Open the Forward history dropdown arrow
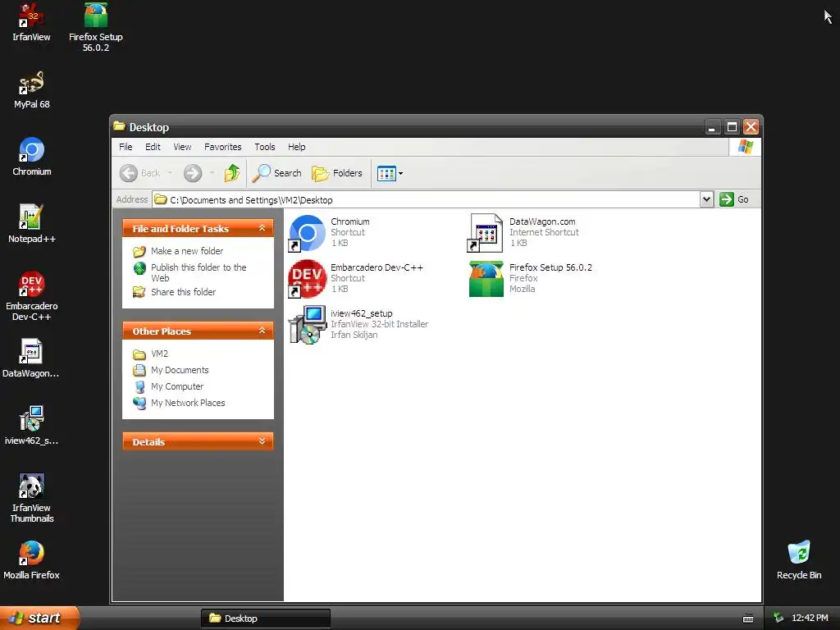The height and width of the screenshot is (630, 840). click(x=212, y=173)
